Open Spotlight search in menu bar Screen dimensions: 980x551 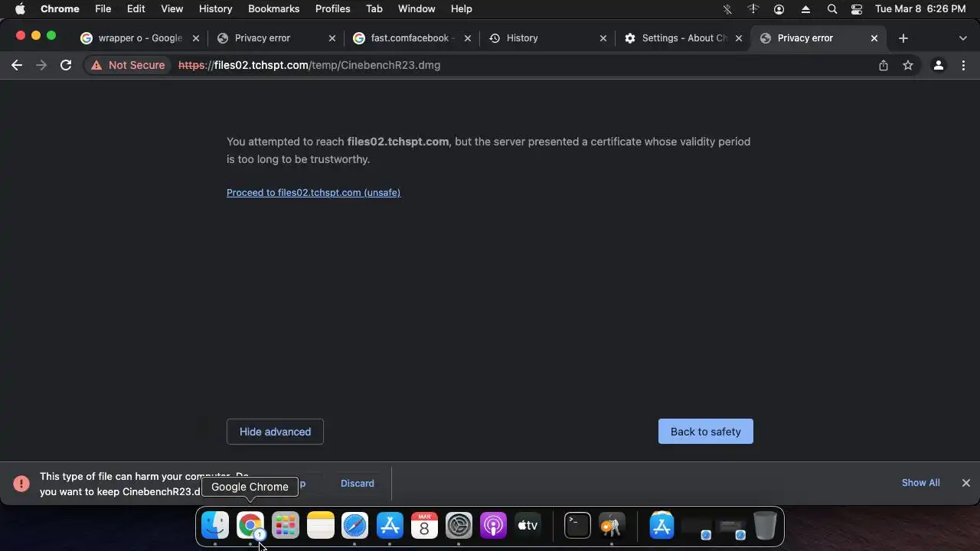(832, 9)
